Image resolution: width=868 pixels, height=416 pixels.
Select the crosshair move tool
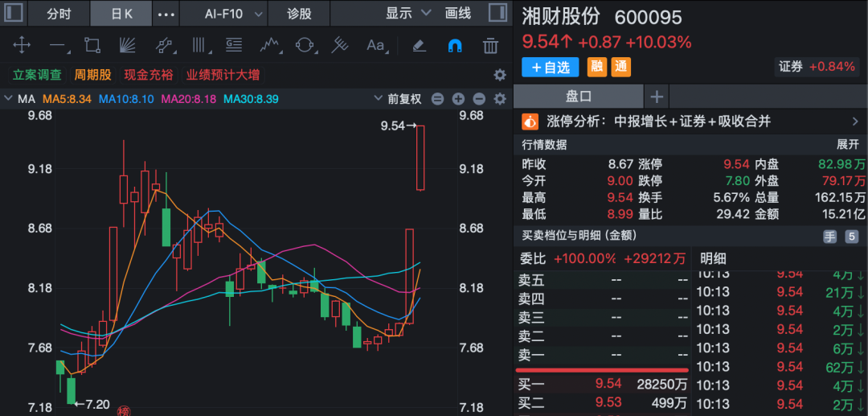(22, 45)
